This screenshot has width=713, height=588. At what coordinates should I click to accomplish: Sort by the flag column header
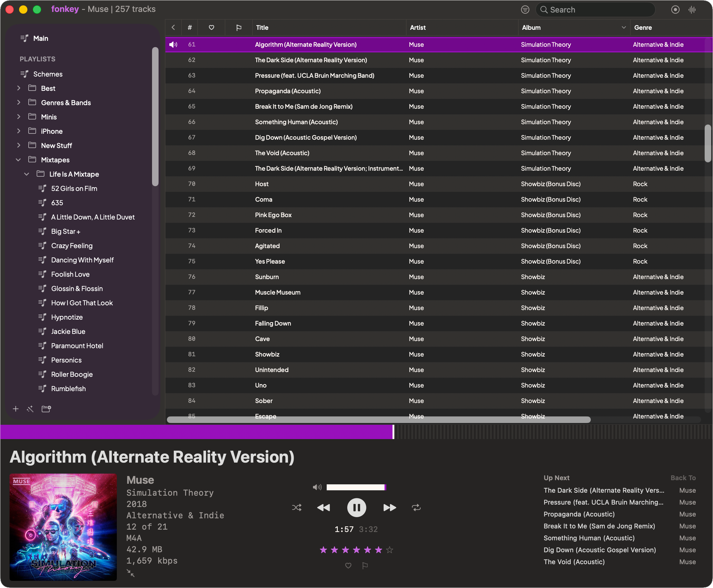238,27
